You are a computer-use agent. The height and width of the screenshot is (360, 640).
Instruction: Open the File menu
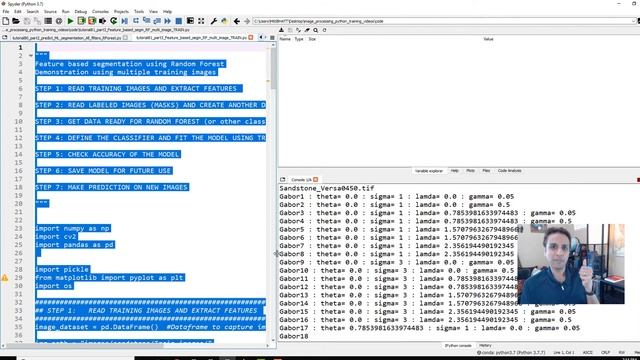tap(6, 11)
